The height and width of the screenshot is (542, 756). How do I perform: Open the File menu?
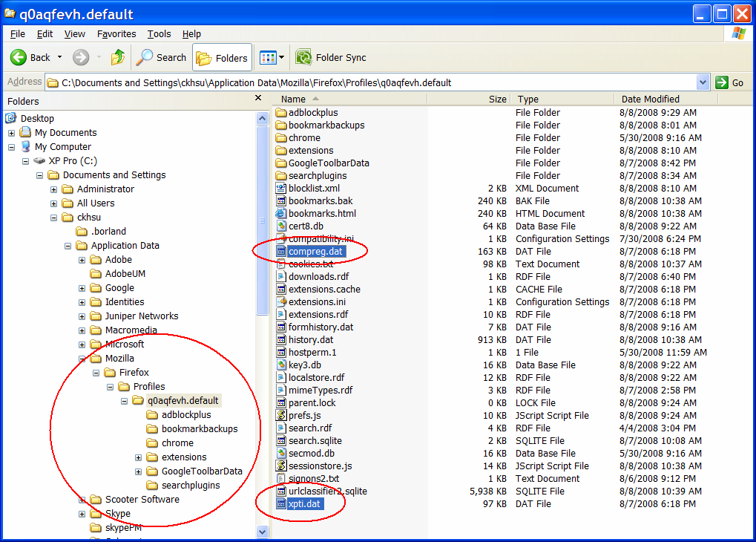pos(17,34)
